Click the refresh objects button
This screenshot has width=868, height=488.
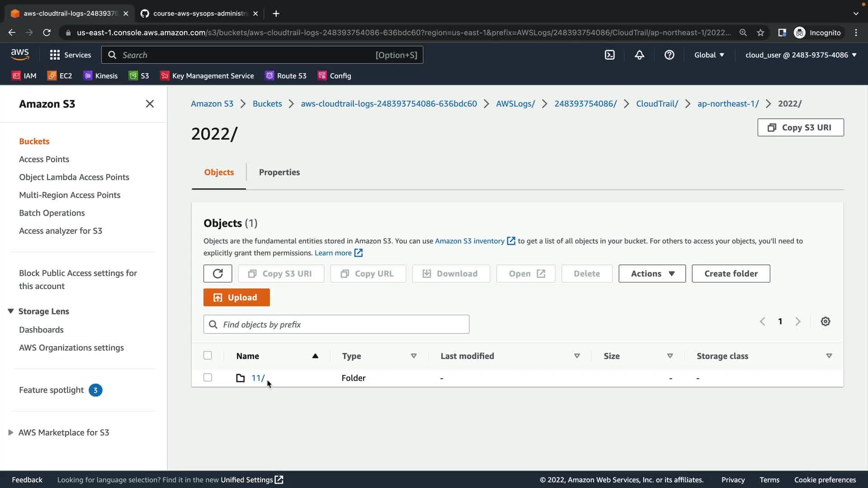[x=217, y=274]
